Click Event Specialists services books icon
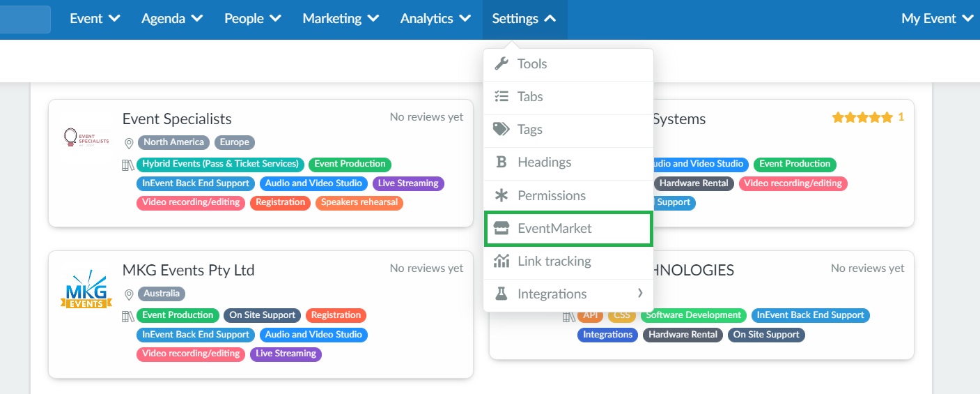 coord(127,165)
